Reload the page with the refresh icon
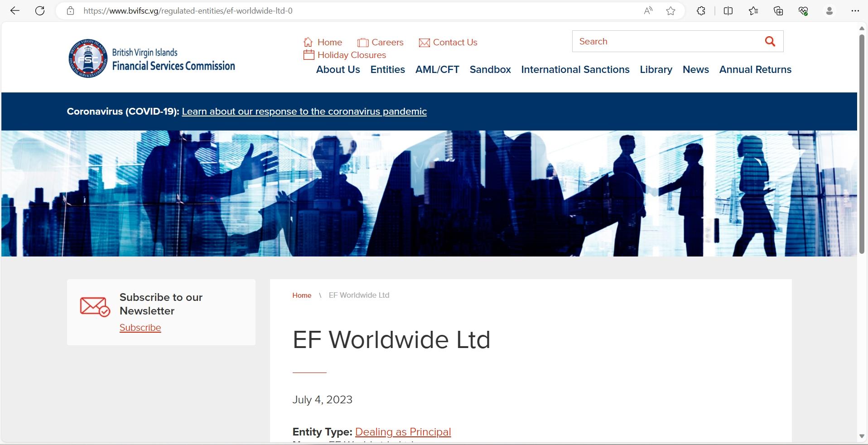868x445 pixels. tap(40, 11)
